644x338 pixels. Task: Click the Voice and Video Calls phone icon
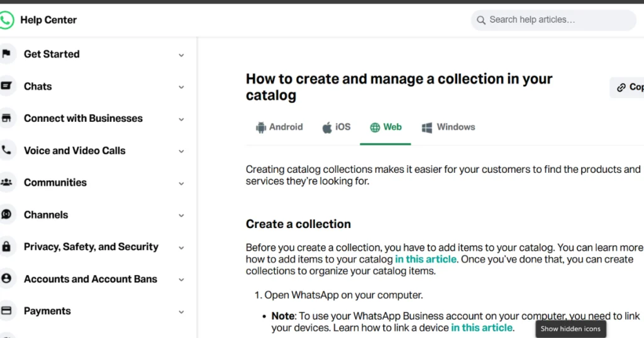point(6,150)
